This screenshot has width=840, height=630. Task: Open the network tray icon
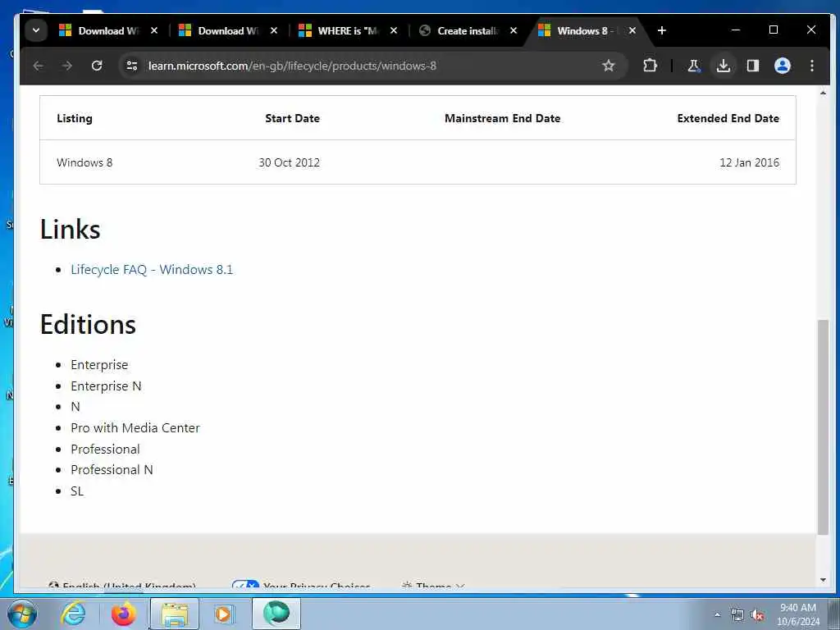pos(737,615)
